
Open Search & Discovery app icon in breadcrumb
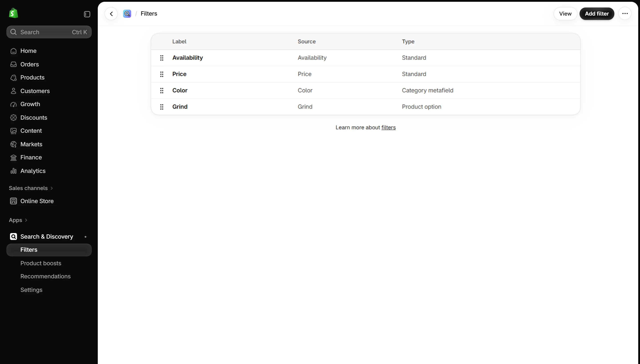(x=127, y=14)
